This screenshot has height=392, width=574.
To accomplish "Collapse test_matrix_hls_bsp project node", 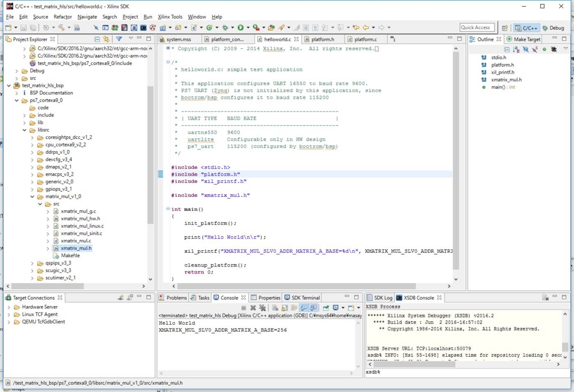I will pyautogui.click(x=9, y=85).
